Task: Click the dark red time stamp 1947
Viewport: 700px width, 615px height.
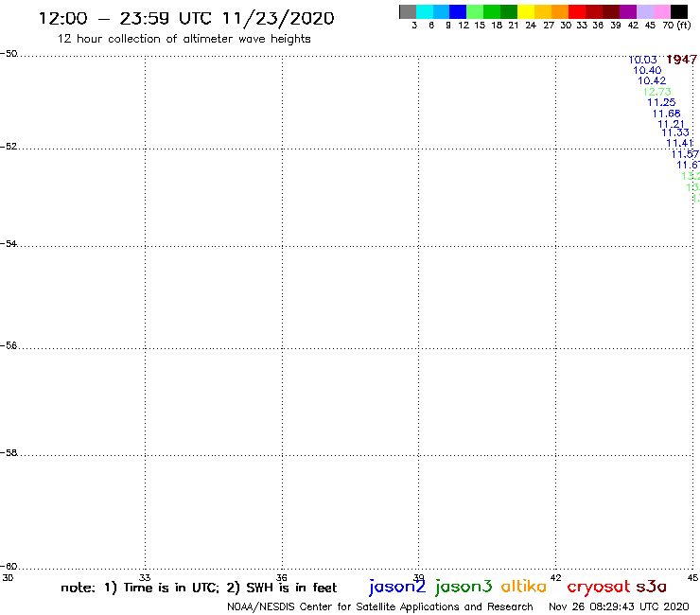Action: (682, 60)
